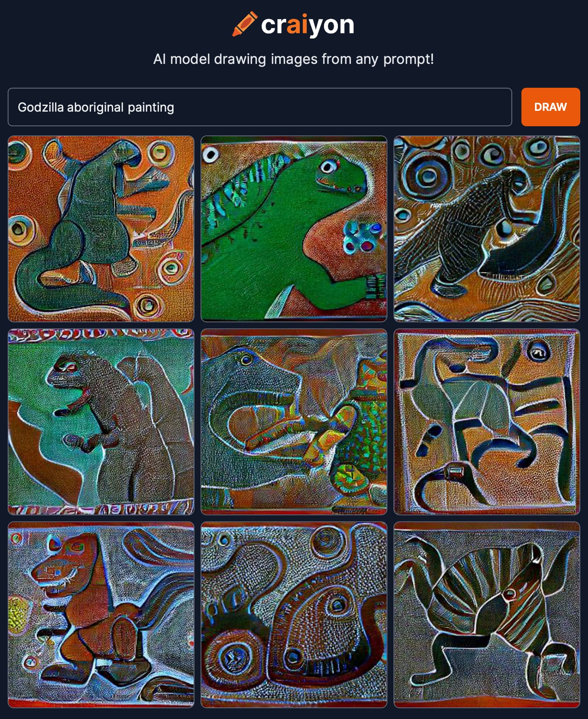Image resolution: width=588 pixels, height=719 pixels.
Task: Open the teal Godzilla on orange thumbnail
Action: click(x=101, y=229)
